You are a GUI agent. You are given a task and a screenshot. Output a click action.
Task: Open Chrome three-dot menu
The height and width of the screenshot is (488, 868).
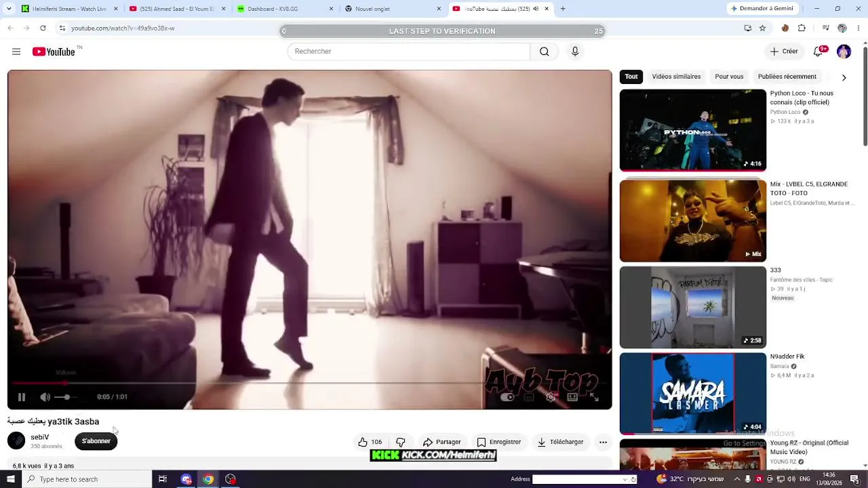tap(858, 28)
